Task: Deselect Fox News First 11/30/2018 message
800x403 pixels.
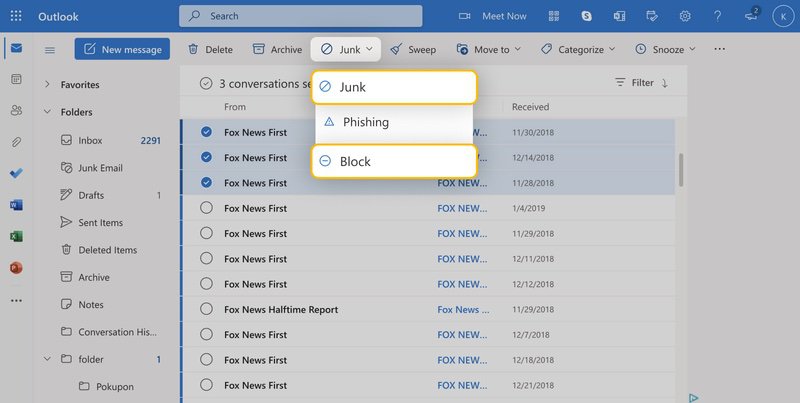Action: pyautogui.click(x=206, y=132)
